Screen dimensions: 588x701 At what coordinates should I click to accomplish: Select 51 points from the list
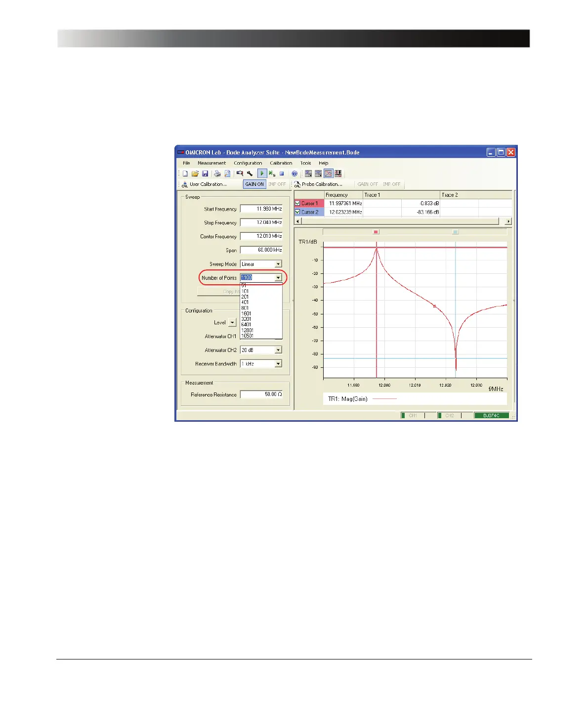(261, 286)
